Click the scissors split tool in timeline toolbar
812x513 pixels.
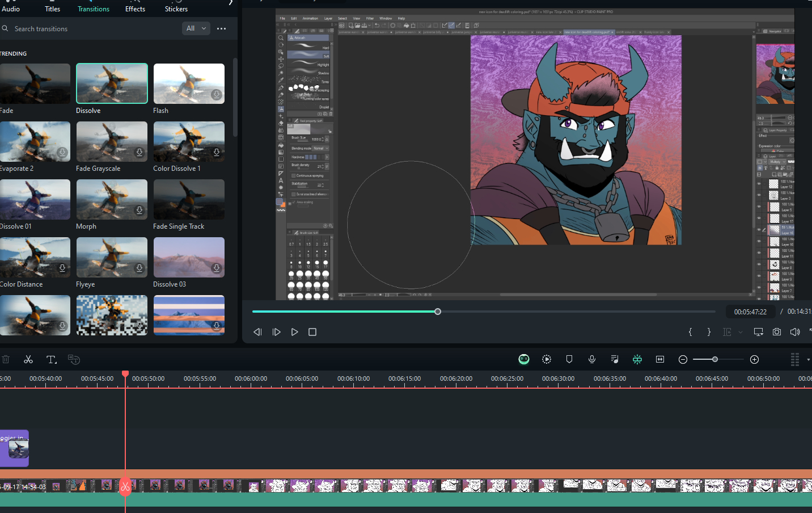[28, 359]
